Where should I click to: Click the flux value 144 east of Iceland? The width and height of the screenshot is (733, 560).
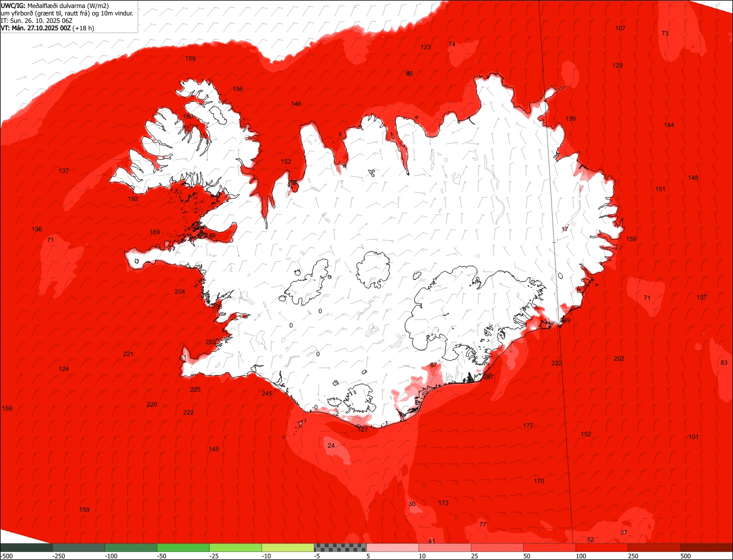[669, 125]
